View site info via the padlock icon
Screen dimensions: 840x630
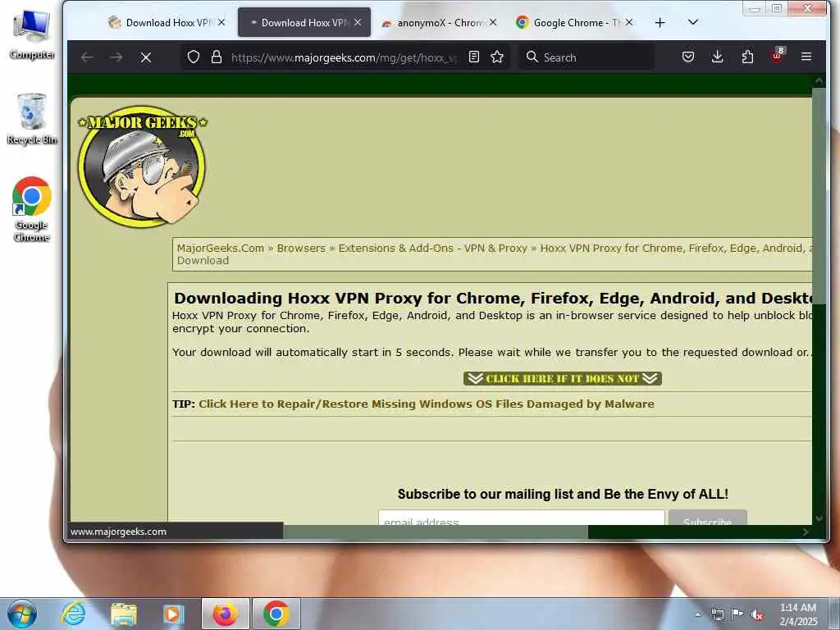click(217, 57)
